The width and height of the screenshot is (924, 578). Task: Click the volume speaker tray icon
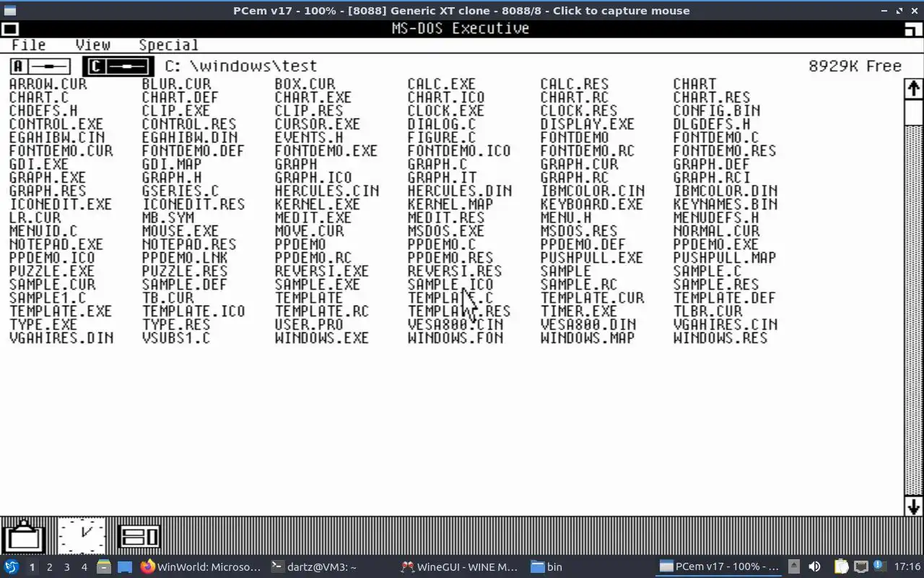pyautogui.click(x=814, y=567)
